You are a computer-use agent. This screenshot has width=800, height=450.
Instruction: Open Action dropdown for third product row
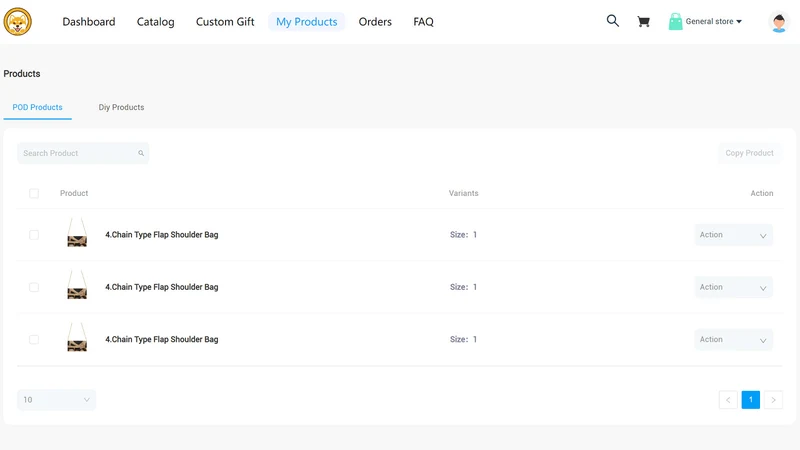point(733,339)
